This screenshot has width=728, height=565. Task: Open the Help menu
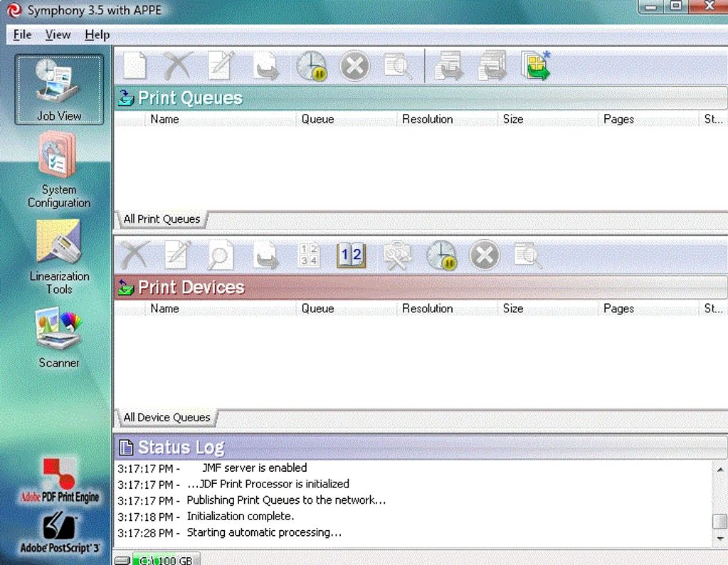(x=97, y=35)
